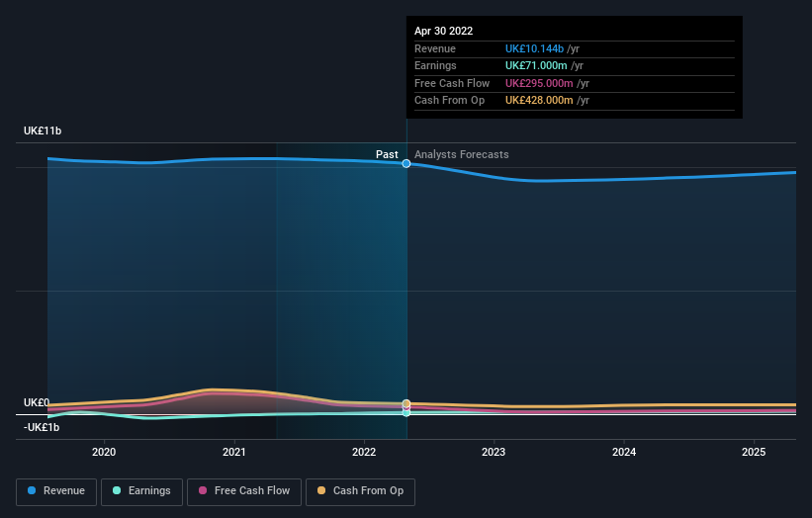Click the UK£428.000m cash from op value

tap(539, 101)
